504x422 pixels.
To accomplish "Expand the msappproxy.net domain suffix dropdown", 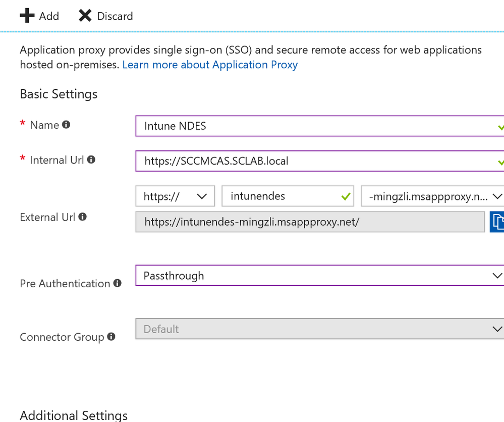I will [x=433, y=196].
